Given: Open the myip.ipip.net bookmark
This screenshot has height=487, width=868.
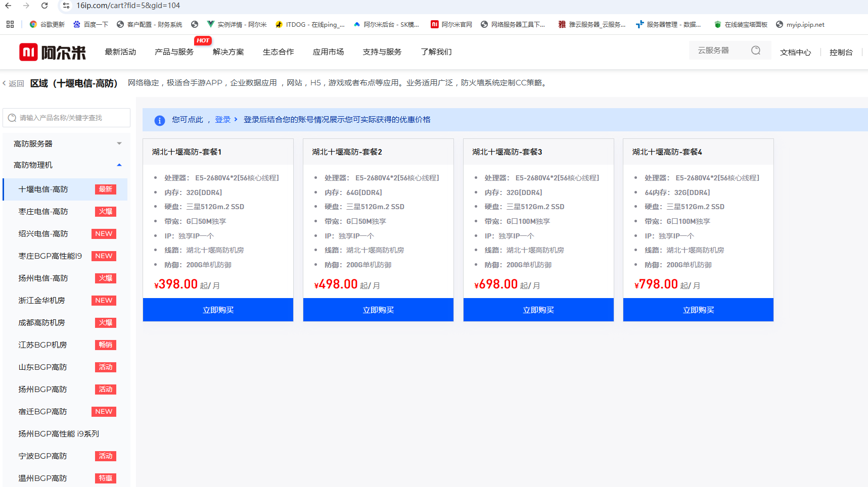Looking at the screenshot, I should click(x=800, y=24).
